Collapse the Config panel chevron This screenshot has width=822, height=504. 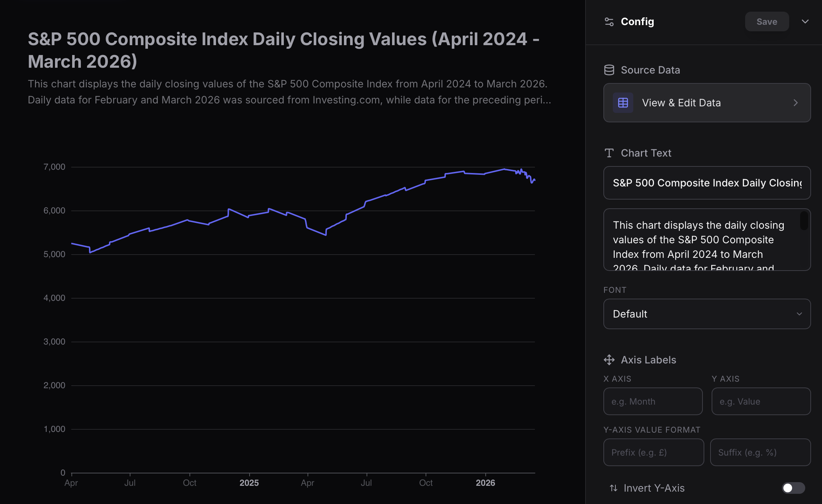[x=805, y=21]
